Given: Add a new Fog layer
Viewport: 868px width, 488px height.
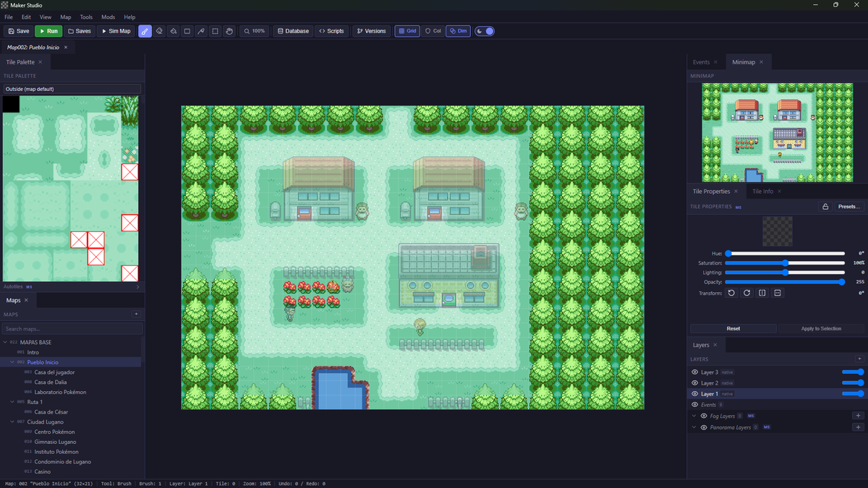Looking at the screenshot, I should point(858,416).
